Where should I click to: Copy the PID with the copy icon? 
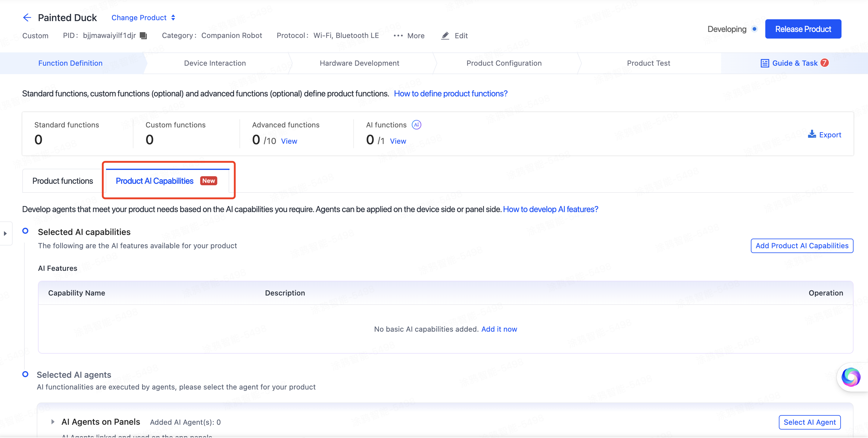144,35
